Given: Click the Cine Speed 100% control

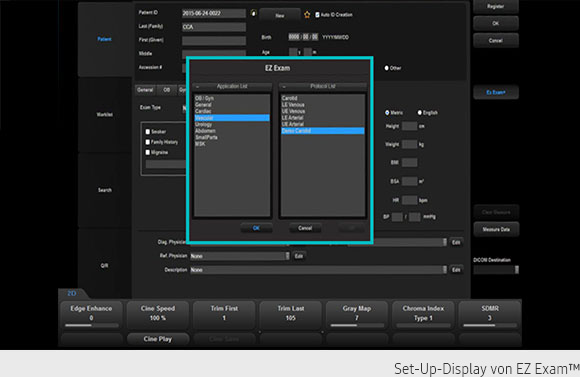Looking at the screenshot, I should tap(158, 314).
